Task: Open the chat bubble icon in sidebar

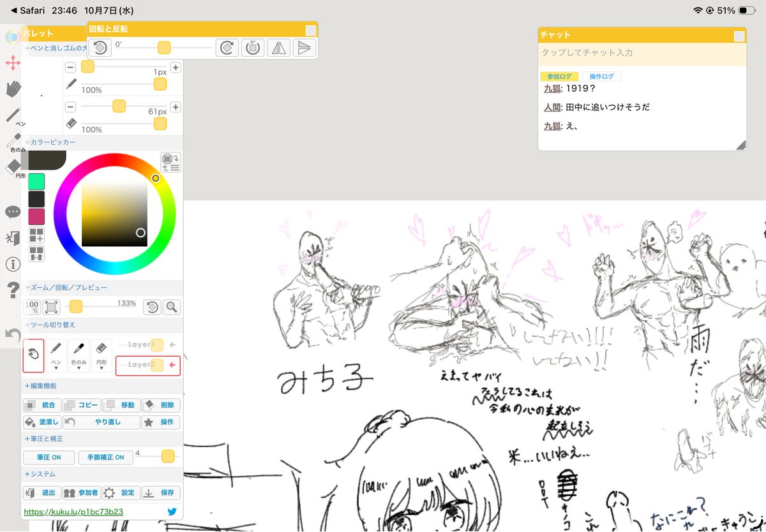Action: tap(13, 212)
